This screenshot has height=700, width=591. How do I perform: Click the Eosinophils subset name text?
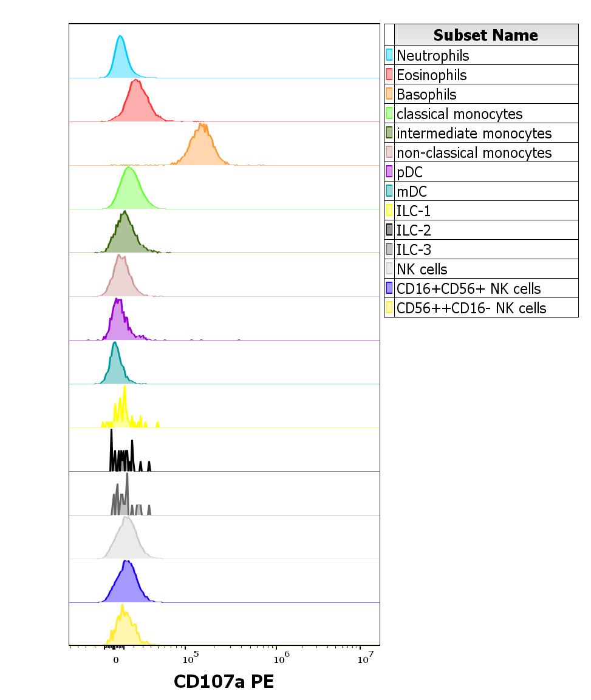(431, 75)
